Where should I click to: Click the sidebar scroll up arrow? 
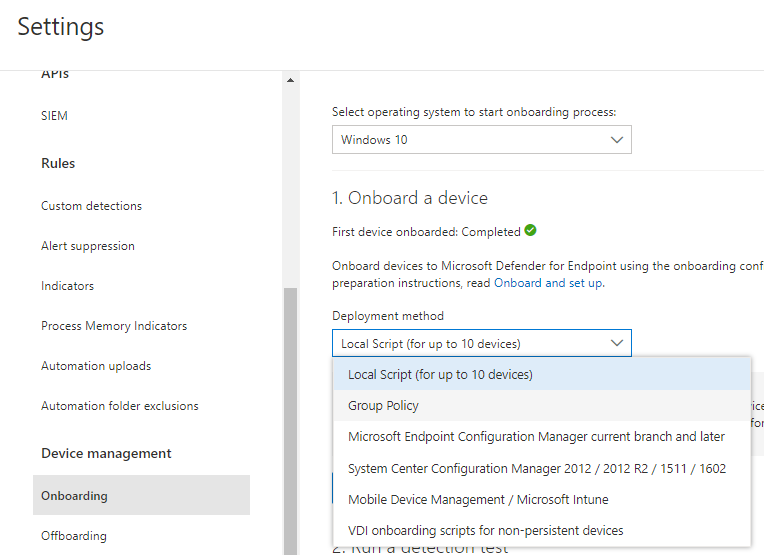291,80
